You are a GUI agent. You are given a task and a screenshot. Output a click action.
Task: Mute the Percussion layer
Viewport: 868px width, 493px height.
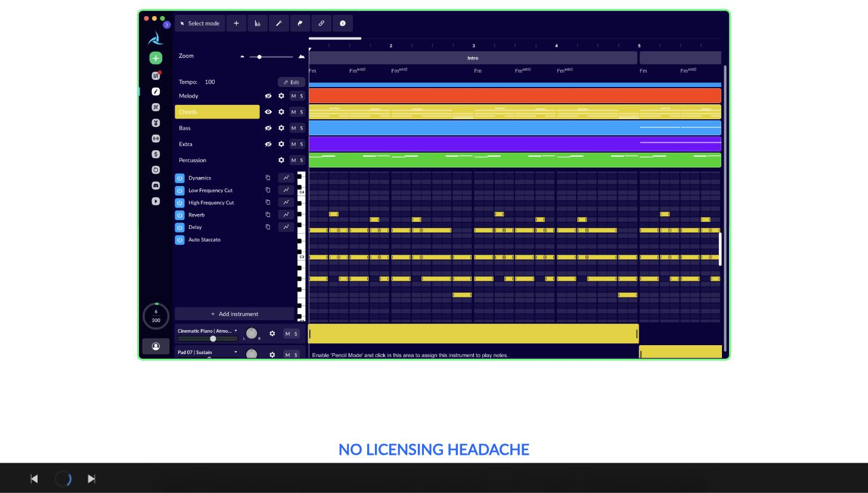(x=293, y=160)
